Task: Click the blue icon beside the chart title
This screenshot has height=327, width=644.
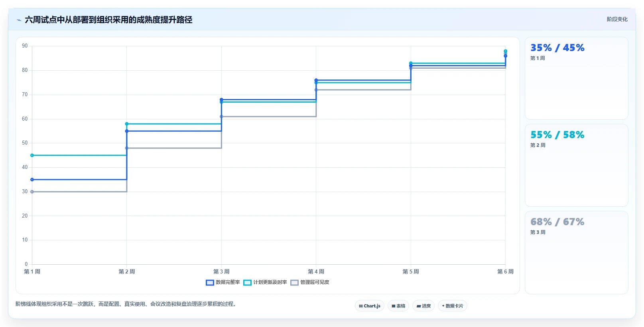Action: pyautogui.click(x=19, y=20)
